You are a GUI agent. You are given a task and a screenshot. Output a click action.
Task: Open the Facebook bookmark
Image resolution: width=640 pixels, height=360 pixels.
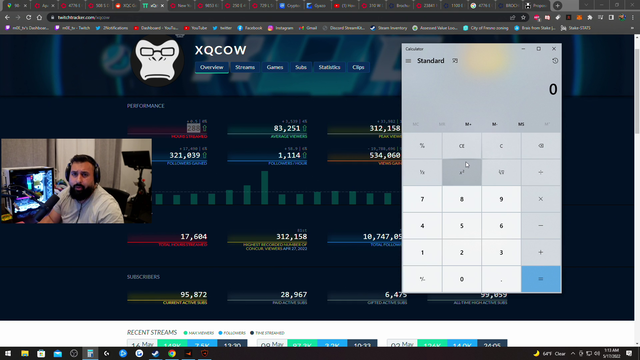click(x=250, y=28)
